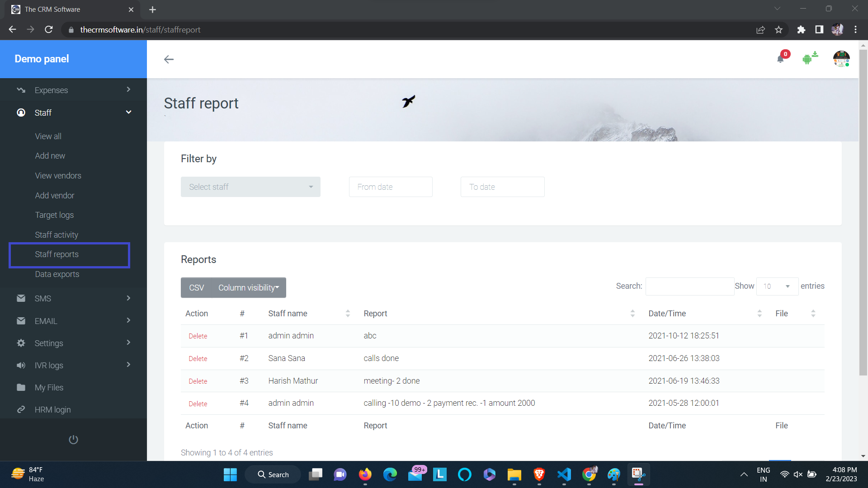Image resolution: width=868 pixels, height=488 pixels.
Task: Click the green Android download icon
Action: click(x=809, y=58)
